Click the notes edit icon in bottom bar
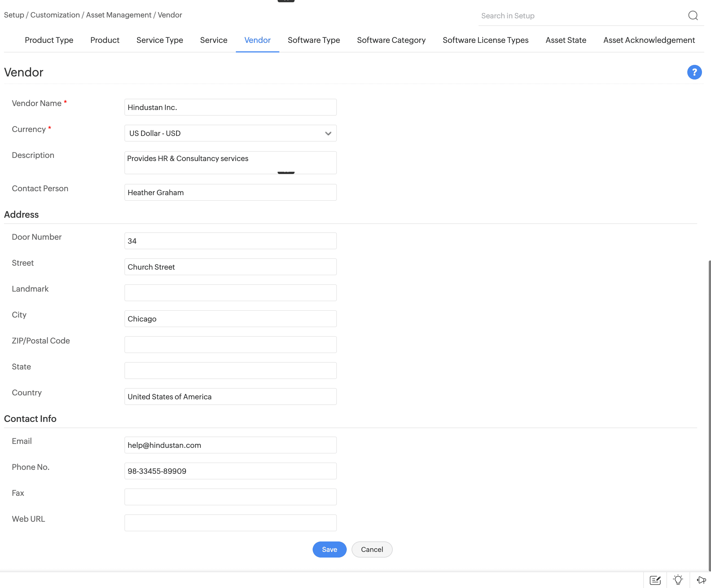The height and width of the screenshot is (588, 711). (x=655, y=580)
